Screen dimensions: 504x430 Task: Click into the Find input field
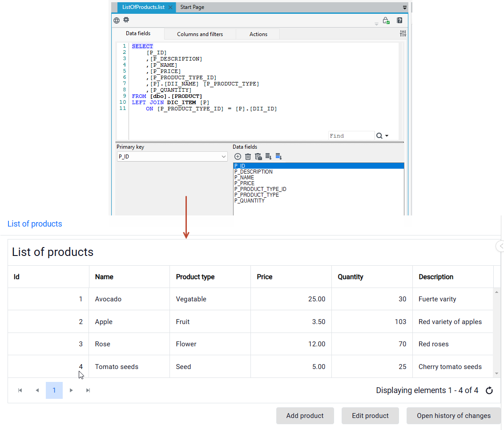click(351, 136)
